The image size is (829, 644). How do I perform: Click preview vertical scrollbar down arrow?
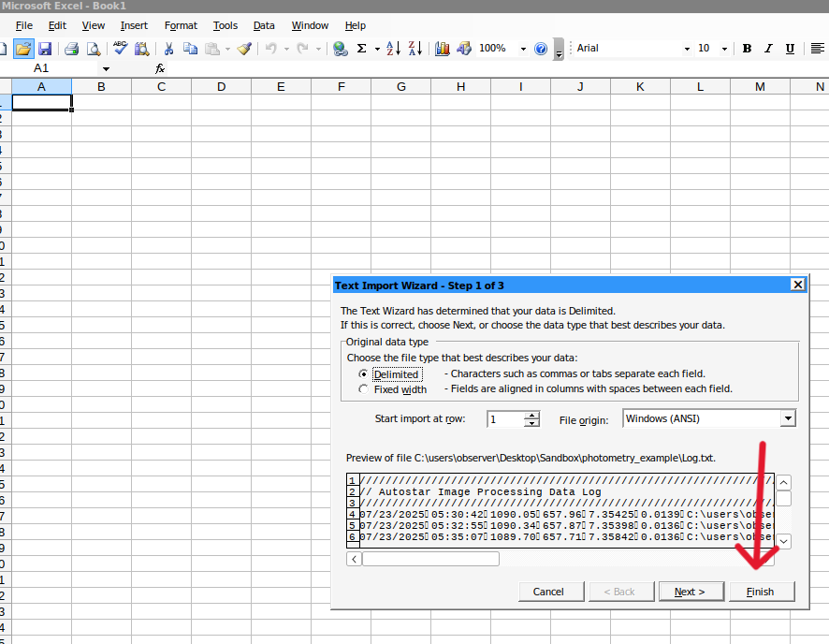click(783, 541)
